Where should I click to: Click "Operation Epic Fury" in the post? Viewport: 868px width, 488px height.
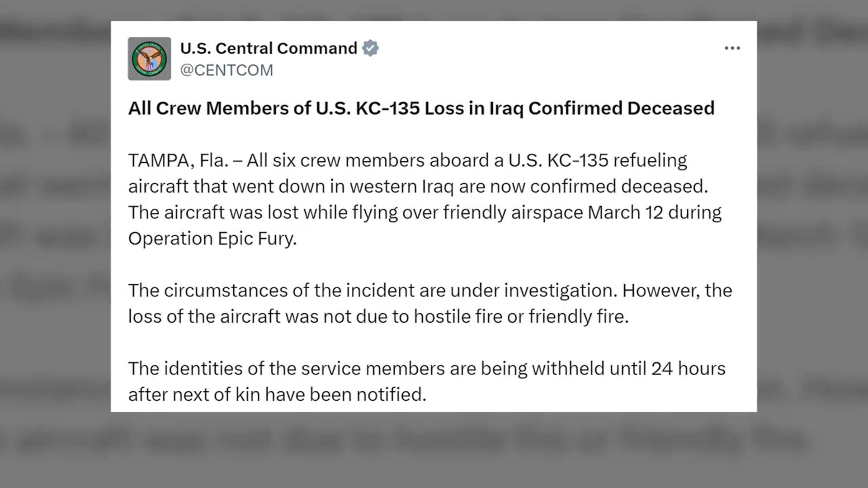(212, 239)
